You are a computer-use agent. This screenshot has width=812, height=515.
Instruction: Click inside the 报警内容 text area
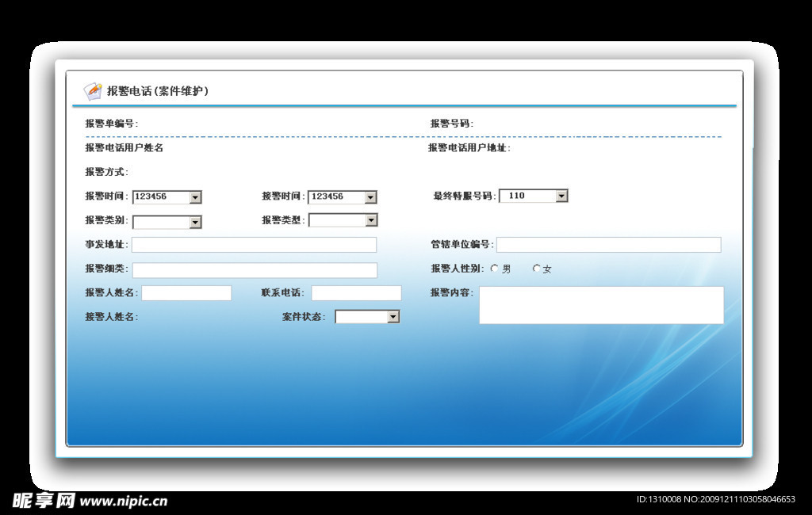pyautogui.click(x=601, y=305)
